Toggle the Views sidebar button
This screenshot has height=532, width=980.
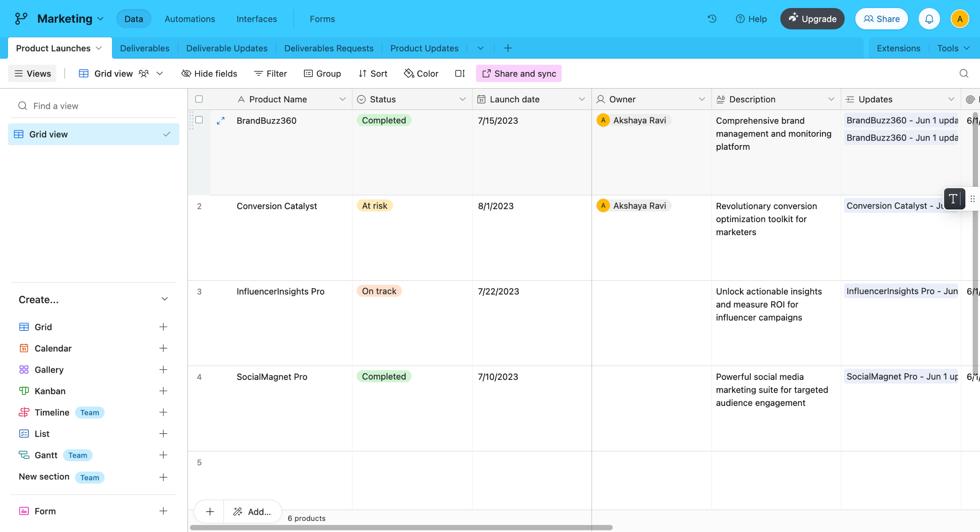(x=32, y=74)
